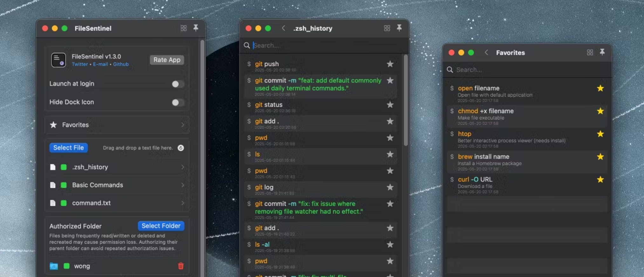644x277 pixels.
Task: Star the ls -al command
Action: [390, 245]
